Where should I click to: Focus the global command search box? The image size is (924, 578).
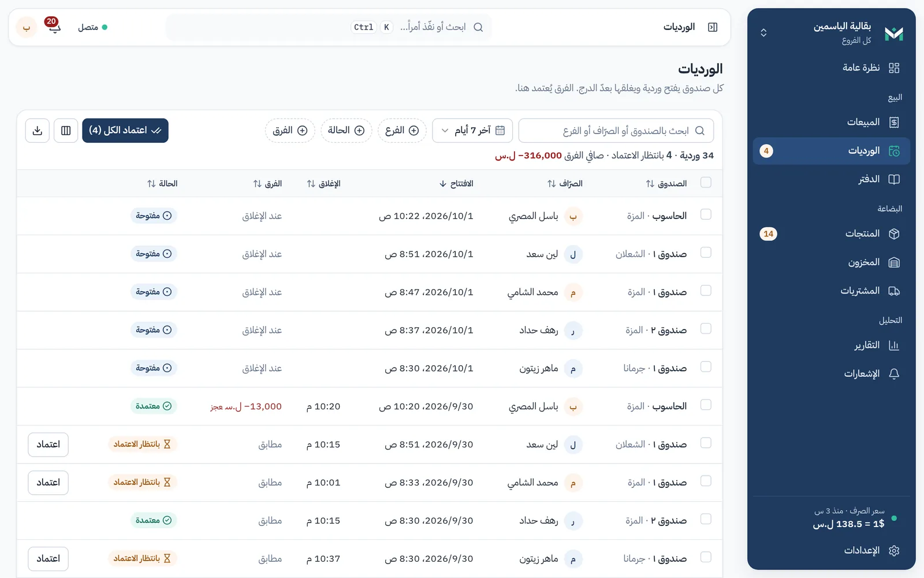[x=329, y=27]
